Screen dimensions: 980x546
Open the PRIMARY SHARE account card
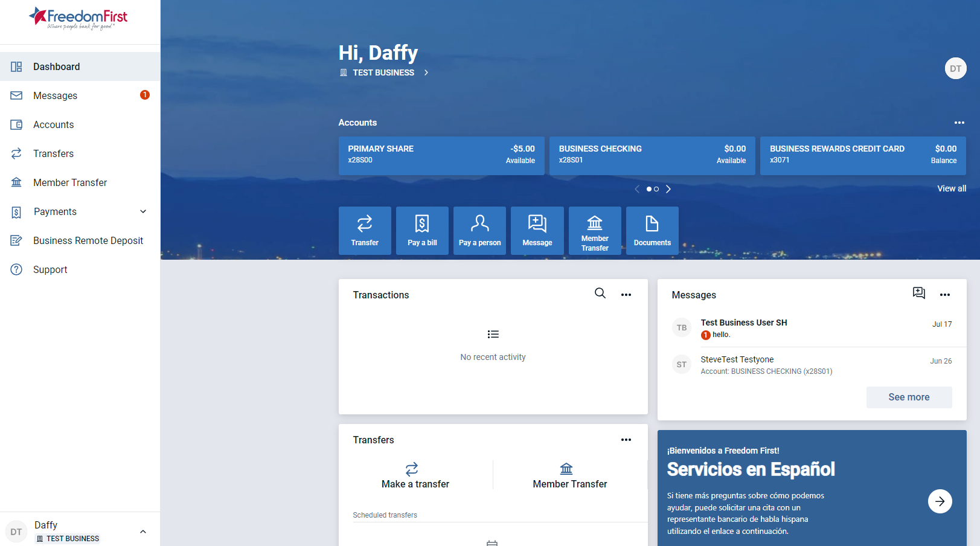(x=441, y=156)
